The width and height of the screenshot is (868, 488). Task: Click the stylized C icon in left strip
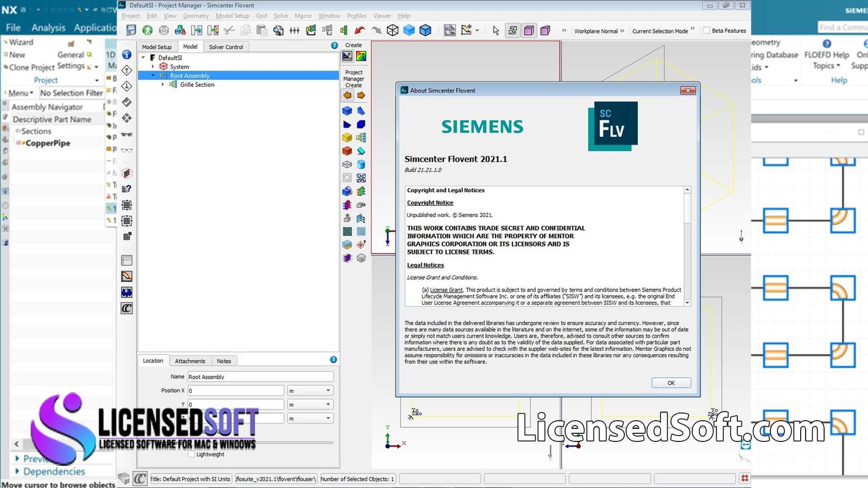pos(126,309)
